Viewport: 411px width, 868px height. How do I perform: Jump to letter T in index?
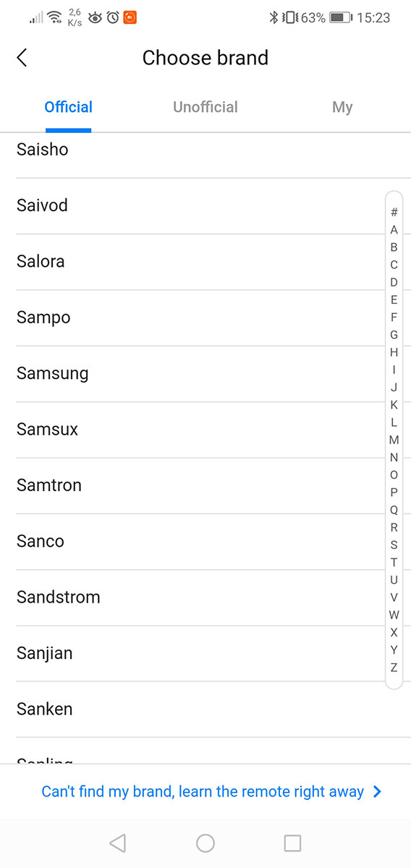coord(394,562)
